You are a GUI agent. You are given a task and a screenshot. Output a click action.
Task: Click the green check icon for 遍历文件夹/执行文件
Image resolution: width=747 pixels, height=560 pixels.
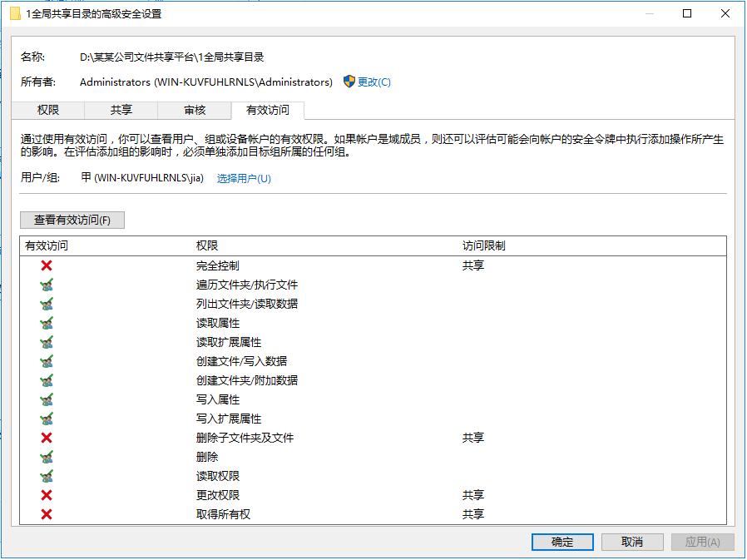(47, 284)
